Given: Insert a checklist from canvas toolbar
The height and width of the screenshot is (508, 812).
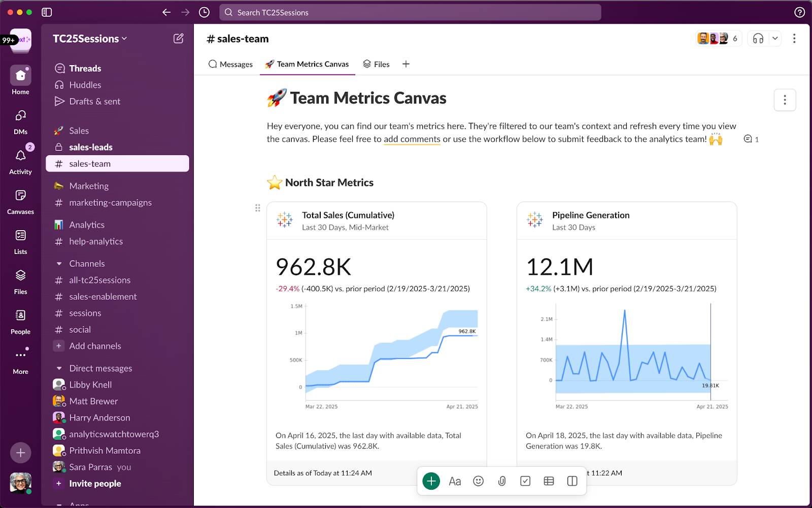Looking at the screenshot, I should coord(525,481).
